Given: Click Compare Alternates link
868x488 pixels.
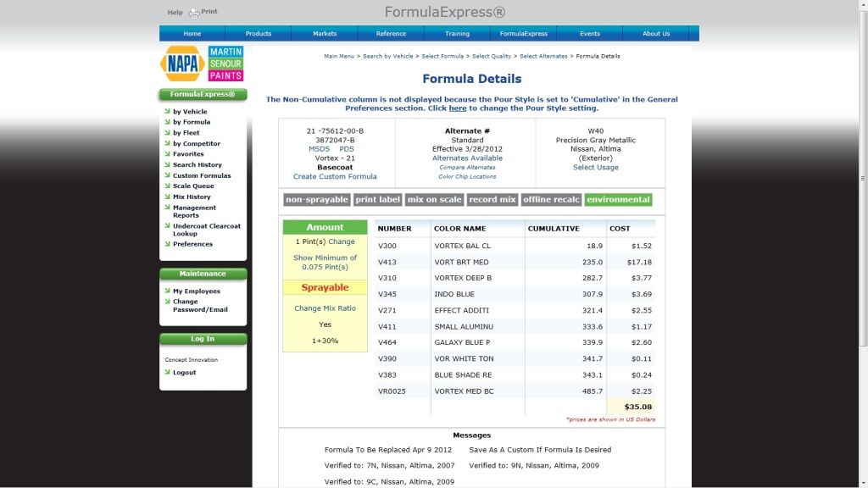Looking at the screenshot, I should coord(467,167).
